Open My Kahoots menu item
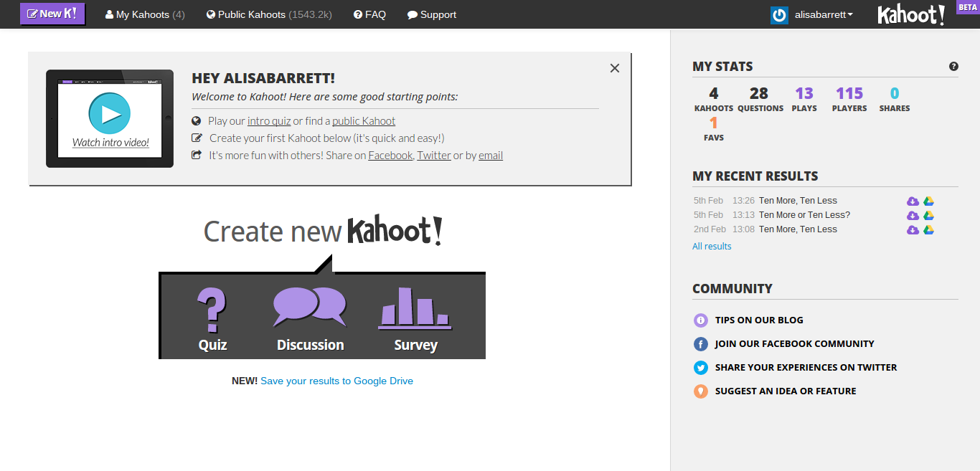Viewport: 980px width, 471px height. (x=145, y=14)
